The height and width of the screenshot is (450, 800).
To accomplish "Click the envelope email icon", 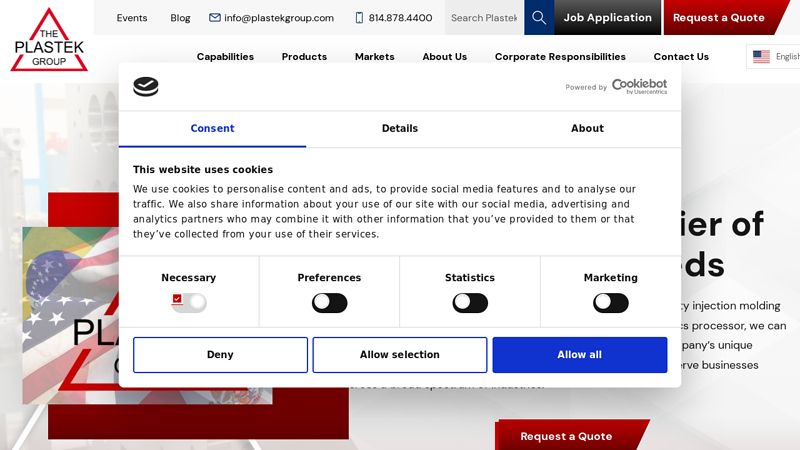I will (x=215, y=18).
